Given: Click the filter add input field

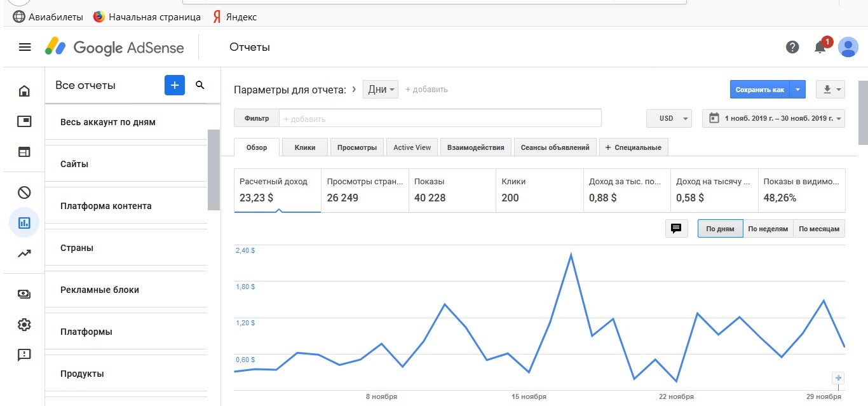Looking at the screenshot, I should 440,118.
